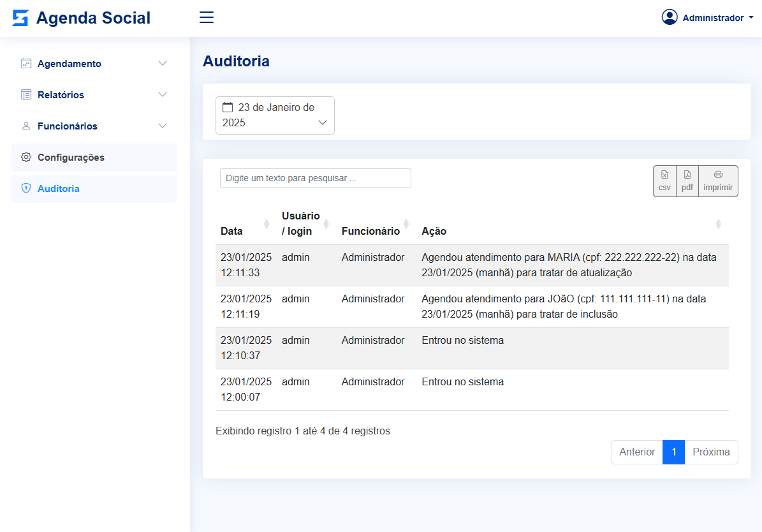The height and width of the screenshot is (532, 762).
Task: Click the Agenda Social logo icon
Action: click(20, 18)
